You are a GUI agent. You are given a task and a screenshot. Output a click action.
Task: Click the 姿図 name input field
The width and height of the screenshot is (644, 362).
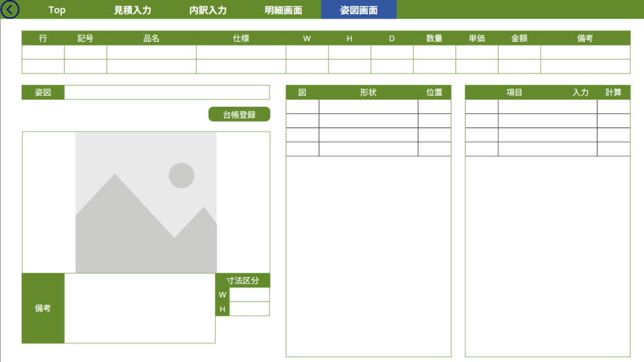(x=167, y=93)
